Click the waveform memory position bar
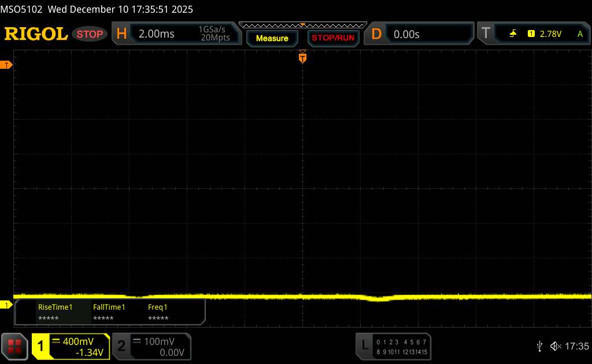 302,25
